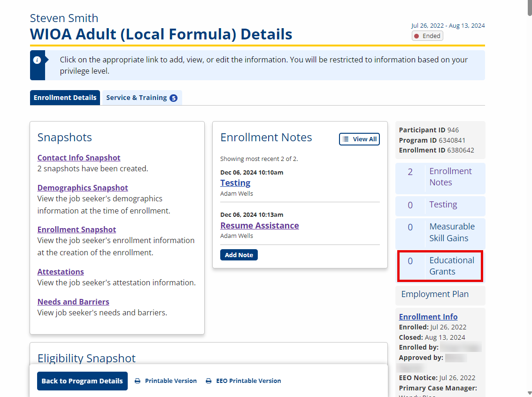Click the list icon in View All button
Screen dimensions: 532x397
click(x=346, y=139)
